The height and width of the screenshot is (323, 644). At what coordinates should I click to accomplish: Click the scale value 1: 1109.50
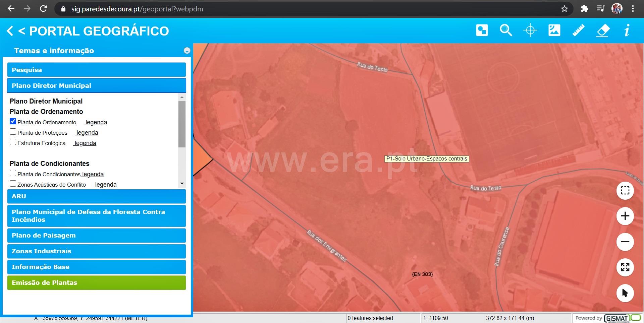tap(436, 318)
